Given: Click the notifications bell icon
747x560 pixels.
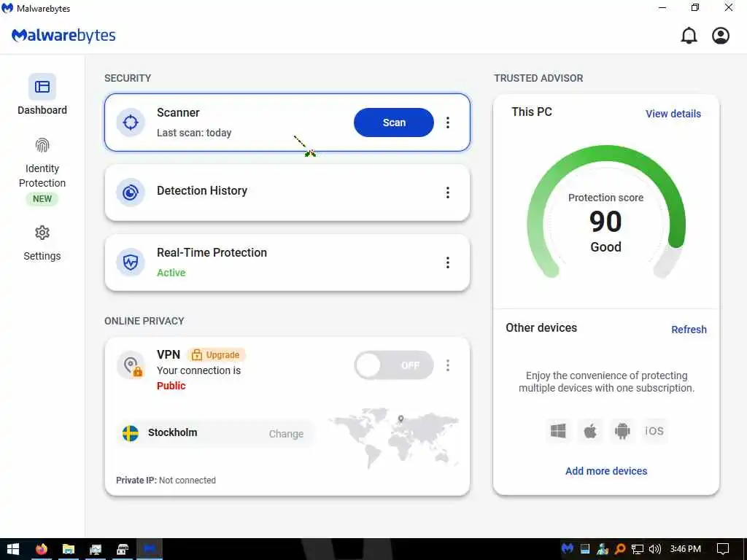Looking at the screenshot, I should 689,36.
